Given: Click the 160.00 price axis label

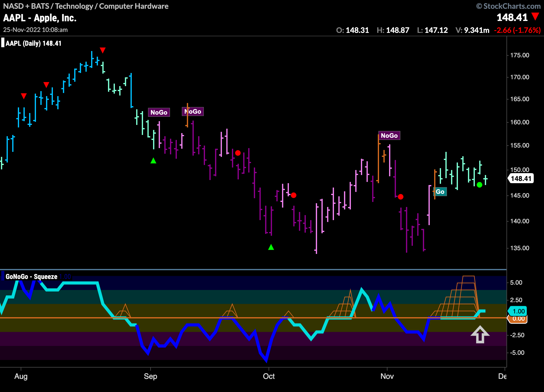Looking at the screenshot, I should (520, 122).
